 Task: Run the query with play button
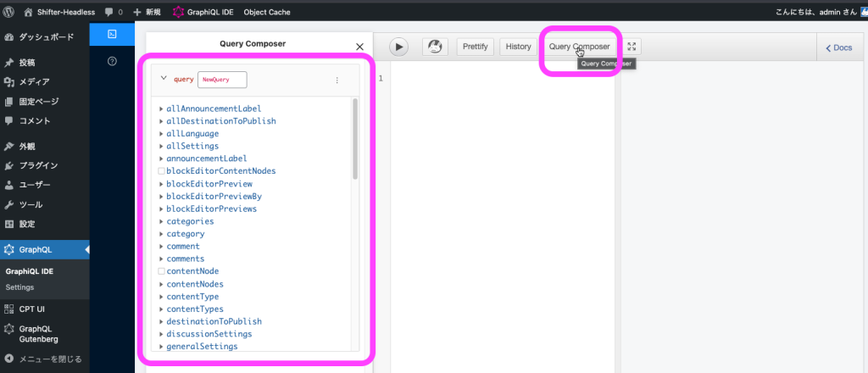click(x=398, y=47)
